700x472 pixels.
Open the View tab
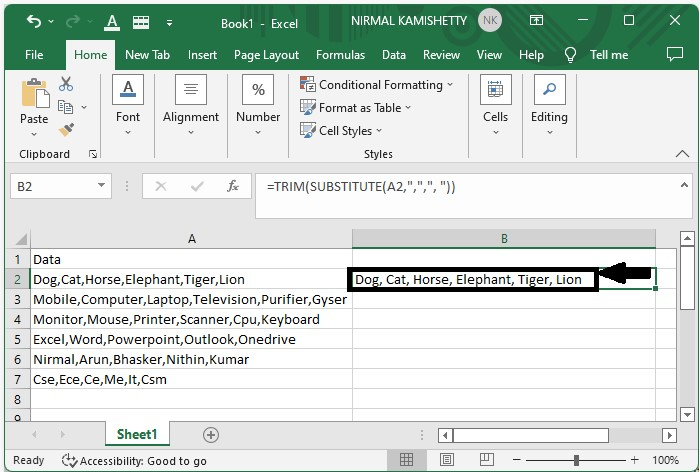[x=489, y=54]
